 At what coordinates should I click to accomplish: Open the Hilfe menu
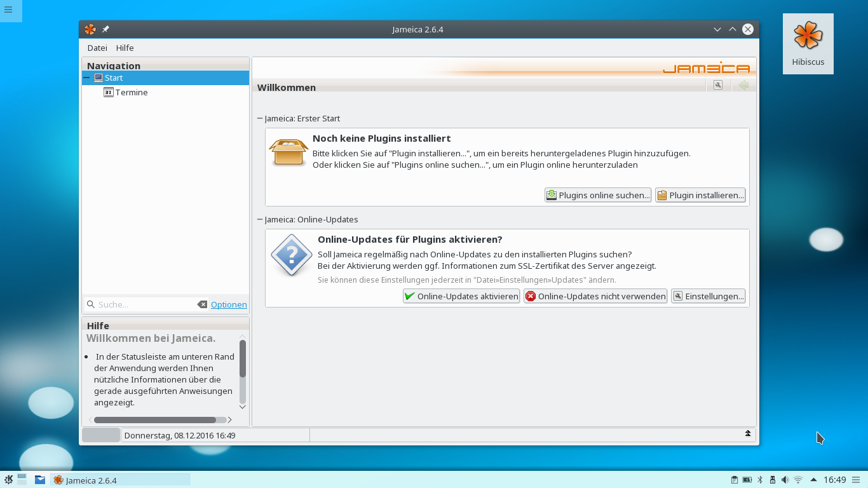(x=125, y=48)
